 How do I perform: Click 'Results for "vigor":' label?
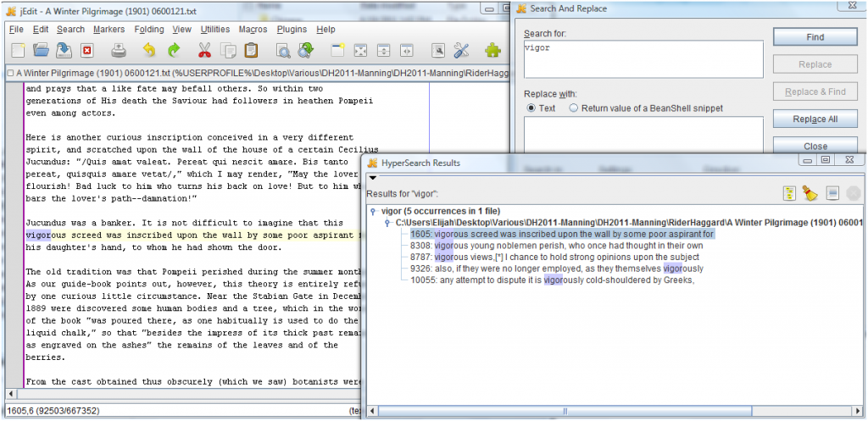point(403,194)
